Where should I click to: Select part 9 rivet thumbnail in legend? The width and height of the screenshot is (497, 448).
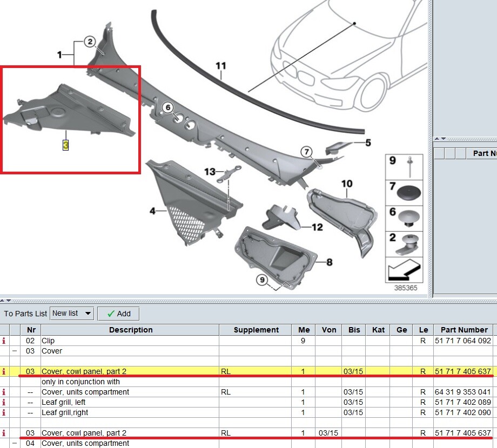pos(404,167)
